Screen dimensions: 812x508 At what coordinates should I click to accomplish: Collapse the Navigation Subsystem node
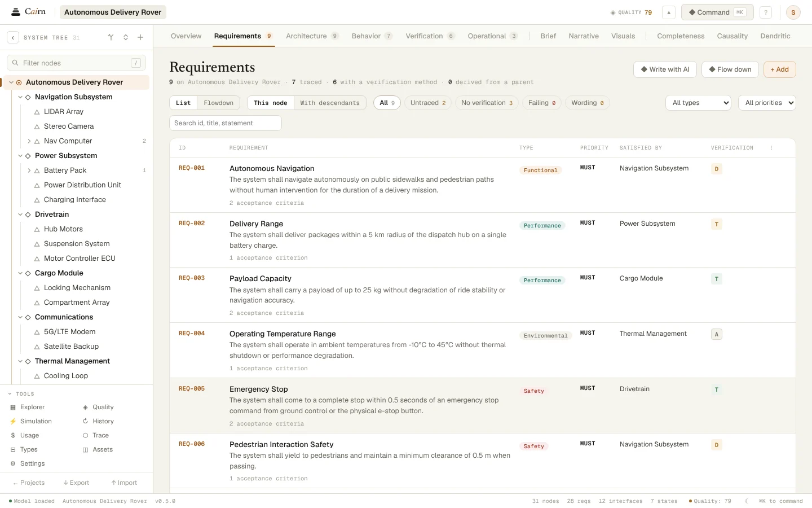[x=20, y=97]
